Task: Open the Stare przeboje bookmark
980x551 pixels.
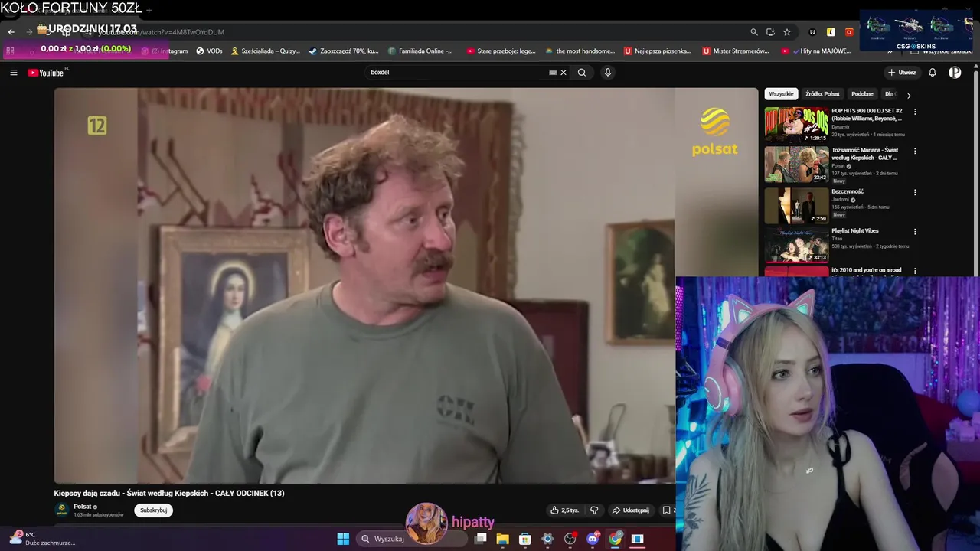Action: (501, 51)
